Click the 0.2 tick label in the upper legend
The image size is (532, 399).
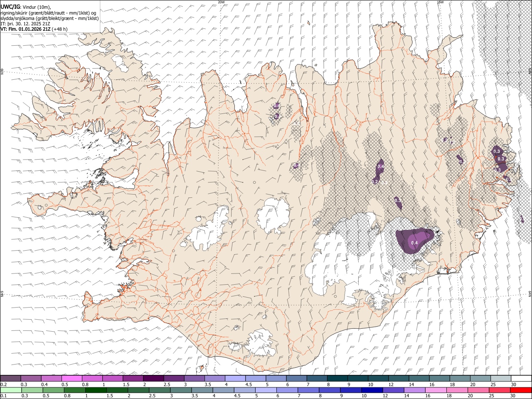point(3,384)
